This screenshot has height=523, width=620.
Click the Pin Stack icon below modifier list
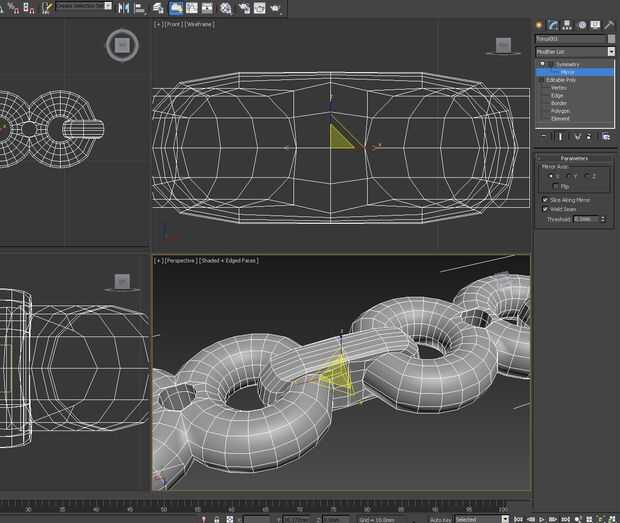[x=543, y=134]
